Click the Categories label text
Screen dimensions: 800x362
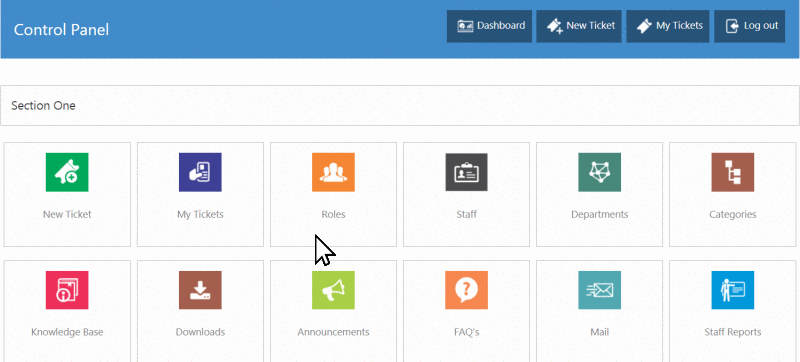pos(733,214)
